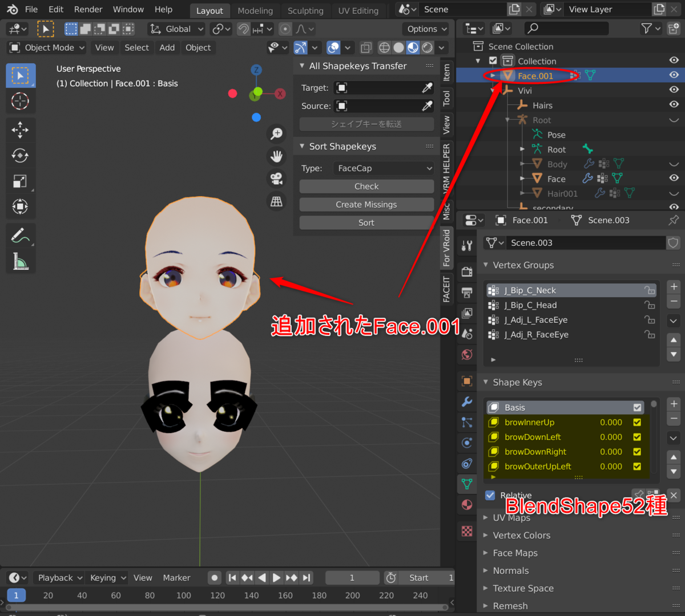The width and height of the screenshot is (685, 616).
Task: Remove vertex group with minus button
Action: [x=674, y=302]
